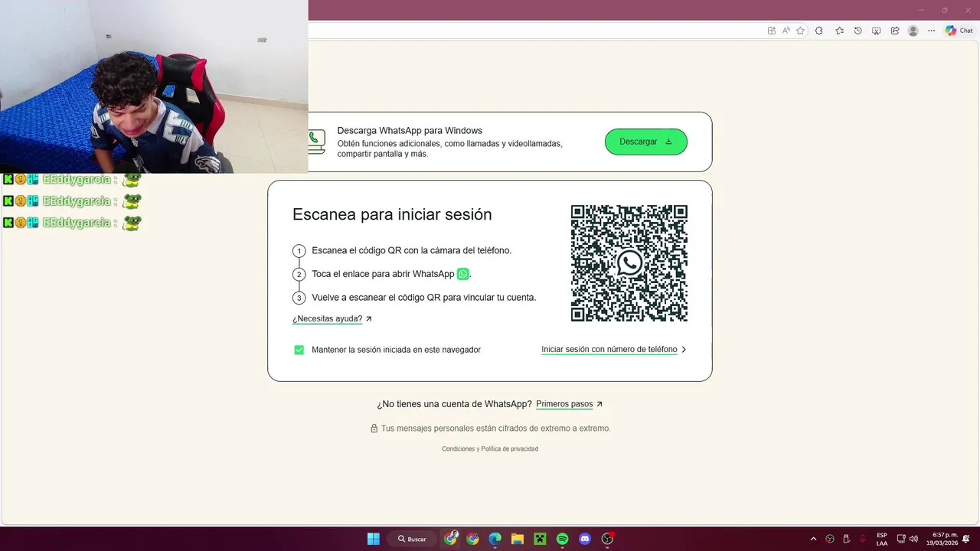The width and height of the screenshot is (980, 551).
Task: Click frog emote in first EEddygarcia message
Action: 132,180
